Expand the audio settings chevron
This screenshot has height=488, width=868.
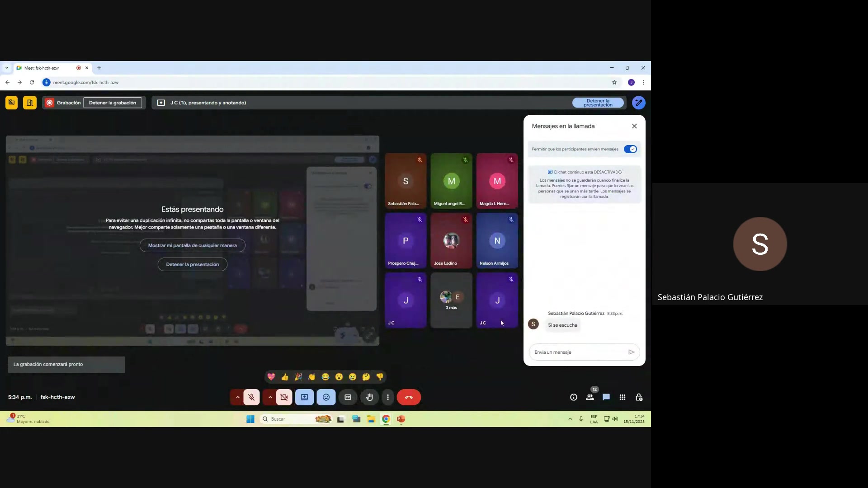[x=237, y=397]
